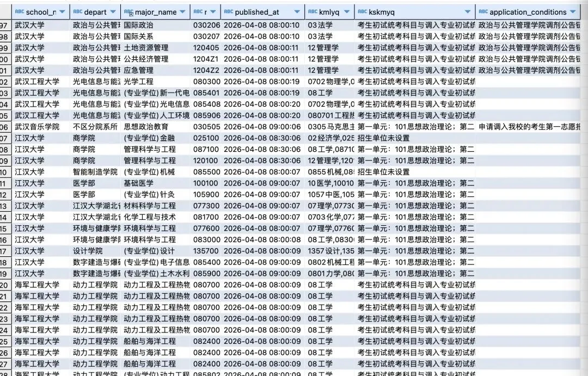Select the timestamp 2026-04-08 09:00:06

coord(262,127)
